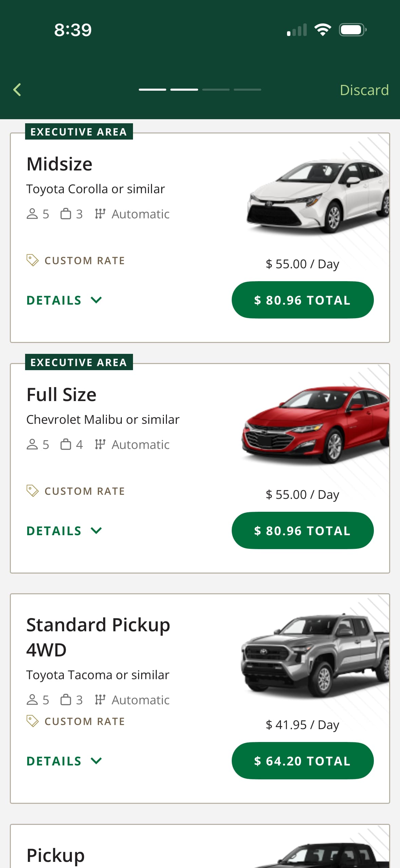Tap the red Chevrolet Malibu image
400x868 pixels.
(x=316, y=424)
